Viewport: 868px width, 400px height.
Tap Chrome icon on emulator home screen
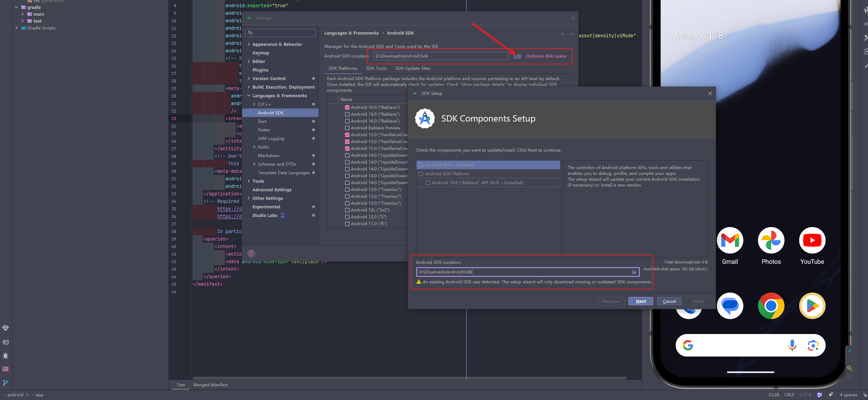[x=771, y=306]
